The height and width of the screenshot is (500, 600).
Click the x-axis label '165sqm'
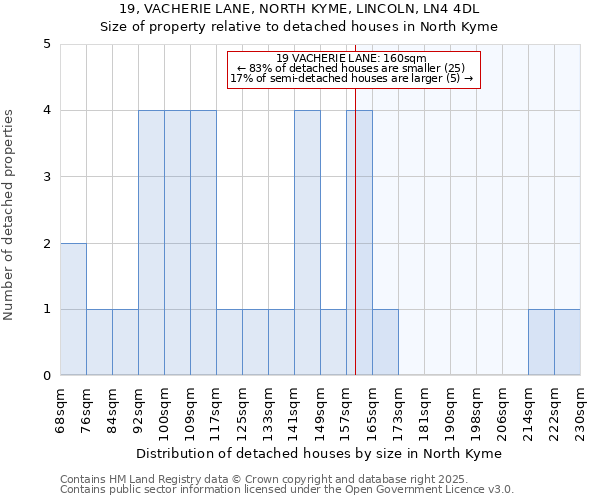coord(372,415)
